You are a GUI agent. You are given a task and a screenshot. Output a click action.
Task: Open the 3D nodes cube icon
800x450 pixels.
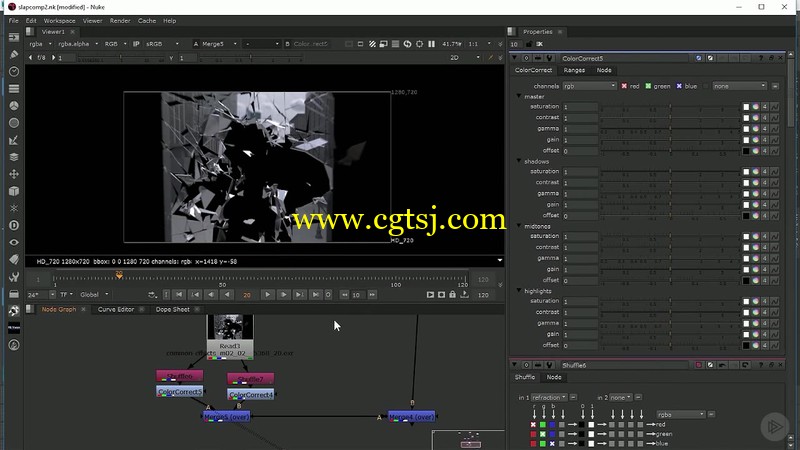(x=14, y=191)
